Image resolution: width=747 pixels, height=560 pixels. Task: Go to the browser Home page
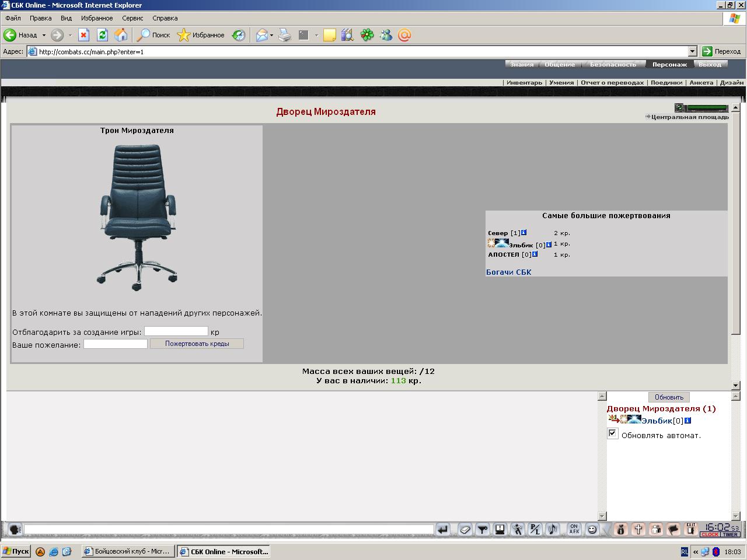point(121,35)
